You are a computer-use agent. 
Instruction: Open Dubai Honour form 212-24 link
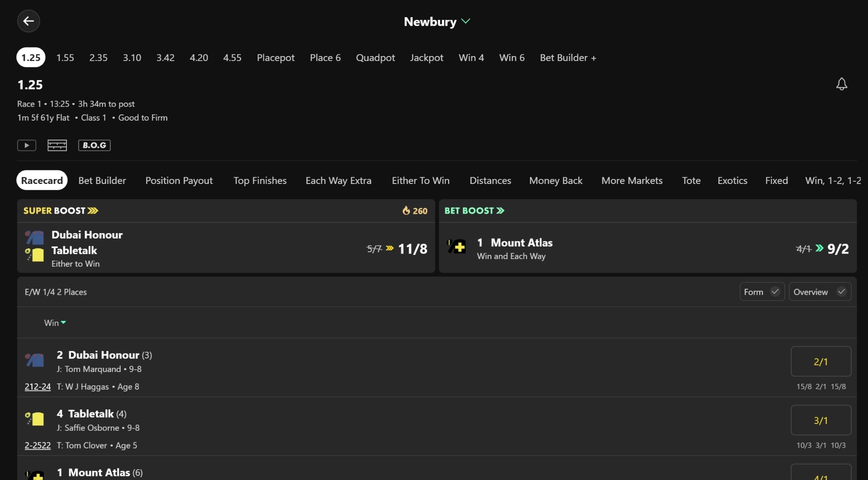pos(38,386)
